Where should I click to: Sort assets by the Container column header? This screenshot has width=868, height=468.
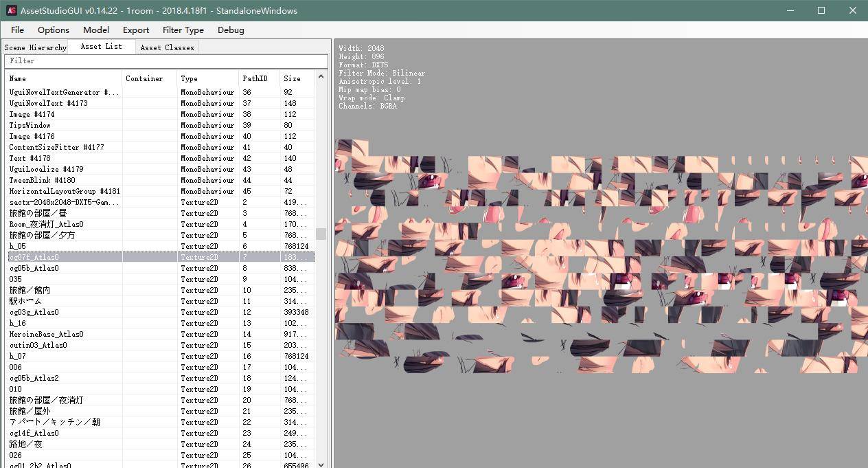click(x=150, y=78)
